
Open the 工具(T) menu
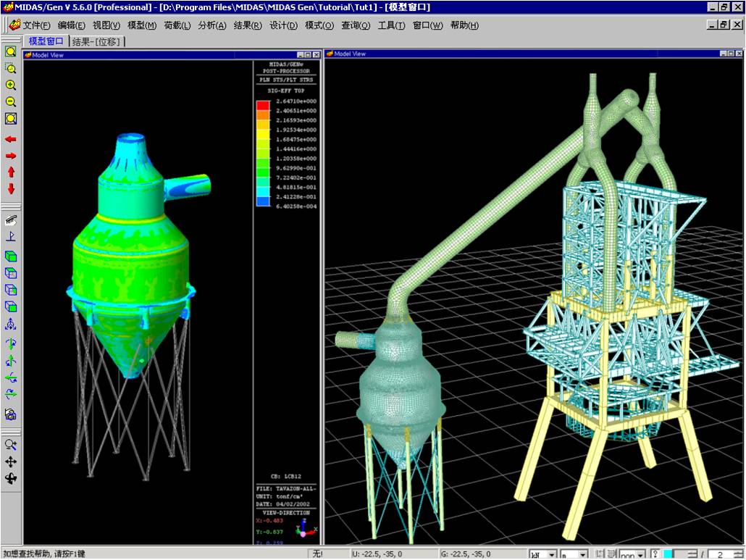click(x=392, y=25)
